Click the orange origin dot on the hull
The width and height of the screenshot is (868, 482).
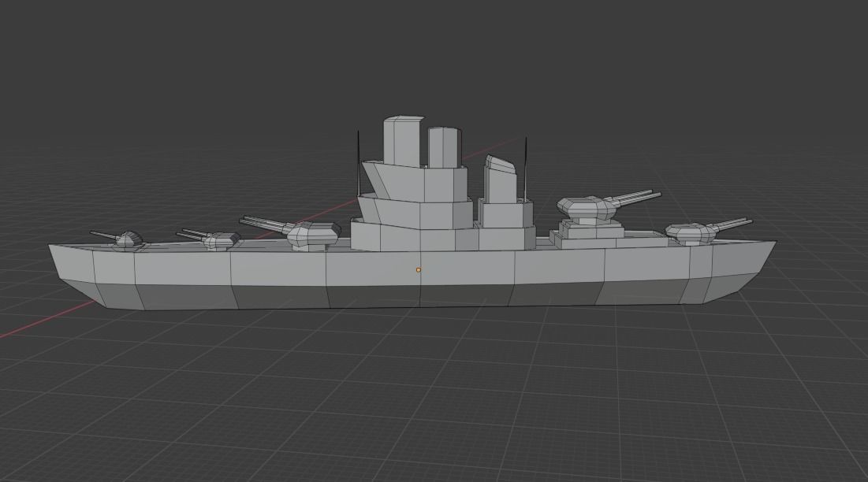(418, 269)
